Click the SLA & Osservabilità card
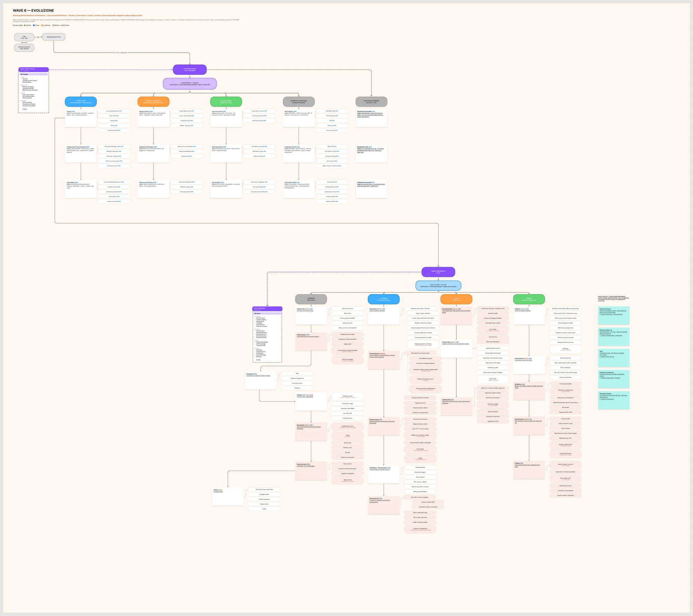The image size is (693, 616). (299, 189)
